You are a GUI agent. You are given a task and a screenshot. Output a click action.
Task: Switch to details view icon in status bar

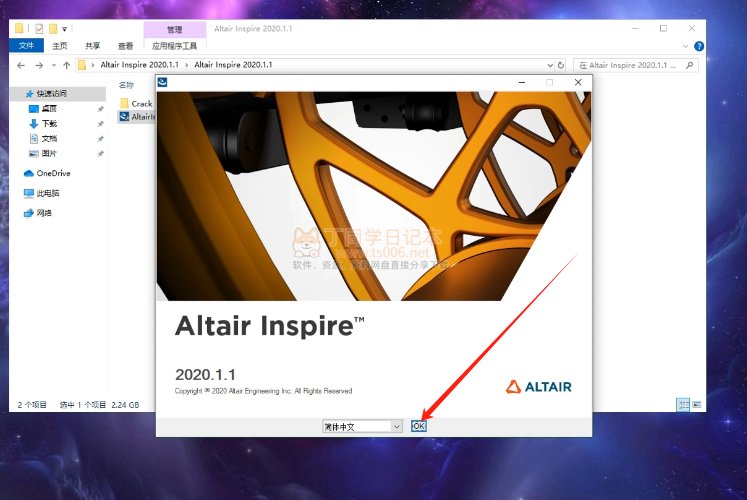684,405
